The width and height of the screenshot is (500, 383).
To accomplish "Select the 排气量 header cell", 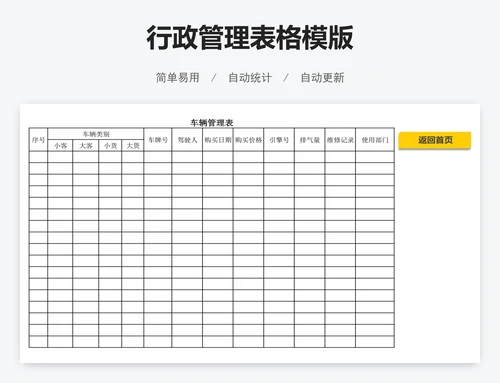I will (x=310, y=140).
